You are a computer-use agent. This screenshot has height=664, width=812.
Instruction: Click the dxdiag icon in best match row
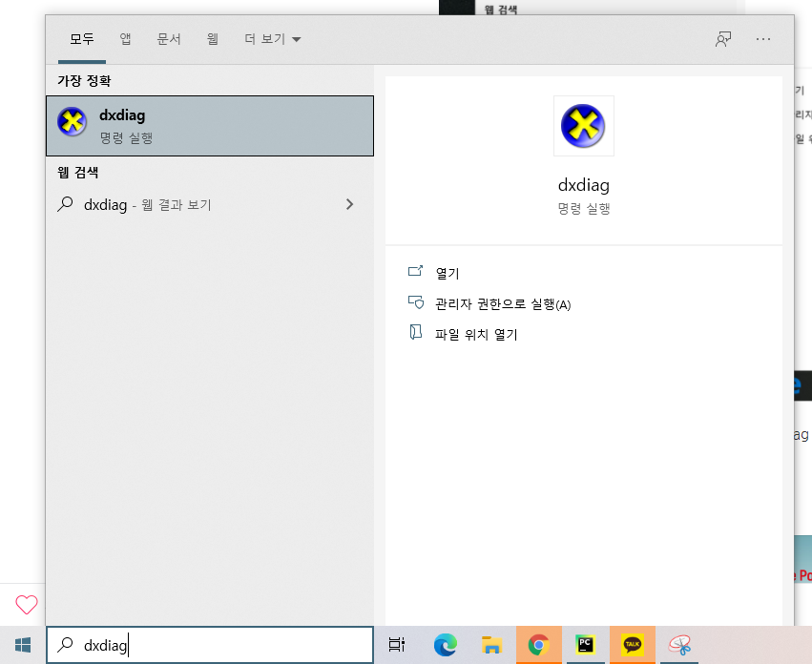pos(72,122)
